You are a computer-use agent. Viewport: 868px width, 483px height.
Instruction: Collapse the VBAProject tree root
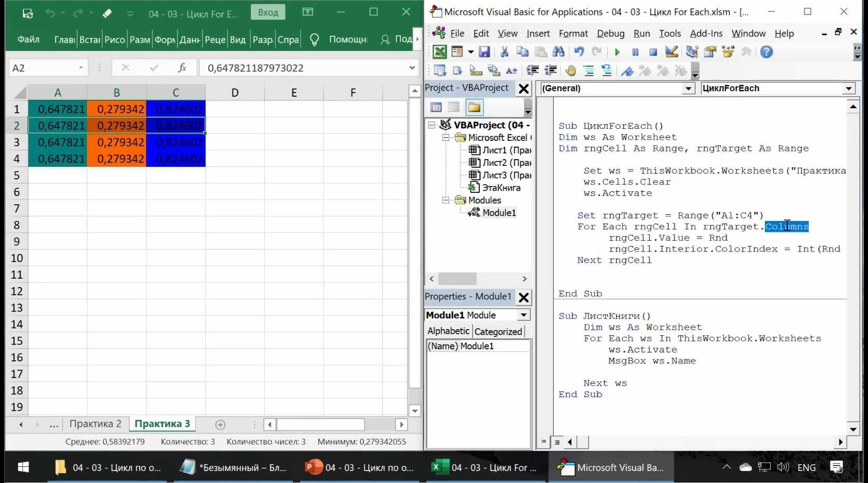(431, 125)
